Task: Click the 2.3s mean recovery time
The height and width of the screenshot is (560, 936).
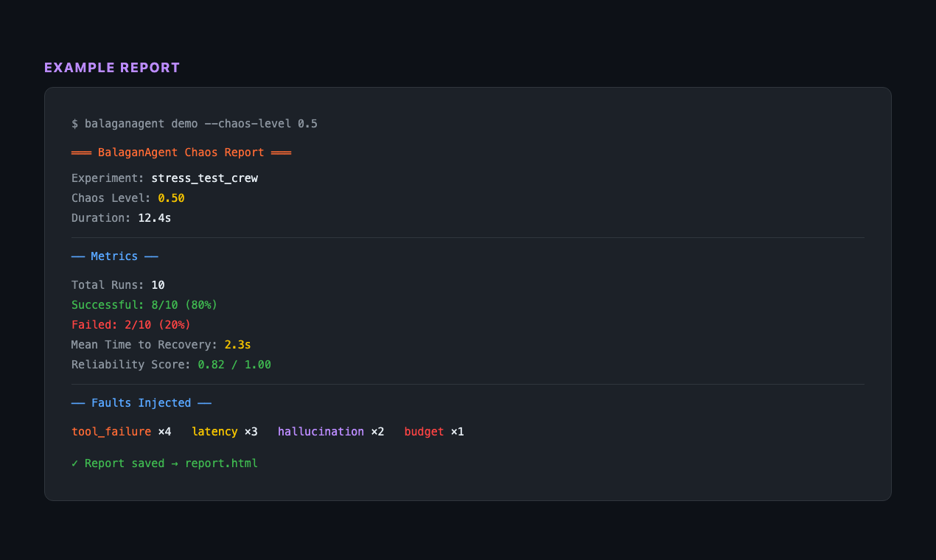Action: (237, 345)
